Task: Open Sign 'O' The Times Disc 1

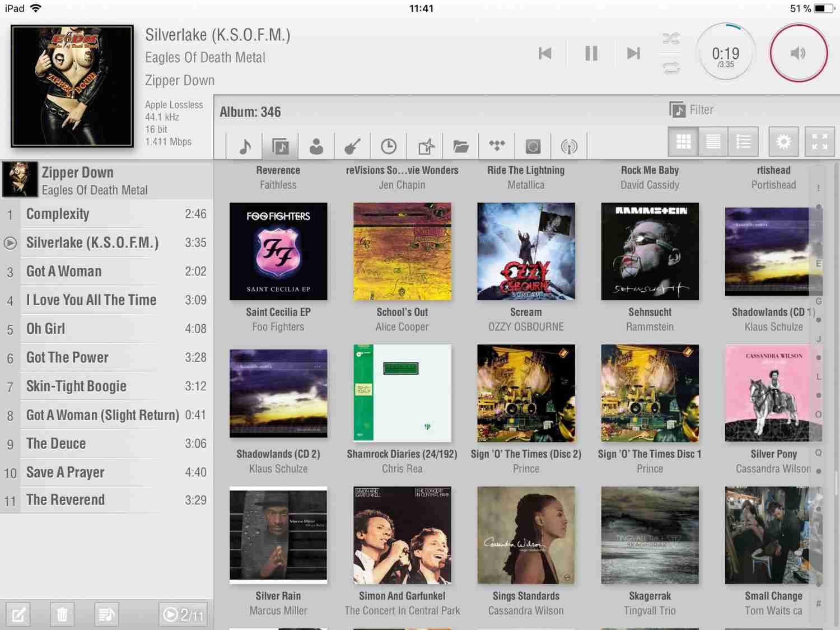Action: [650, 393]
